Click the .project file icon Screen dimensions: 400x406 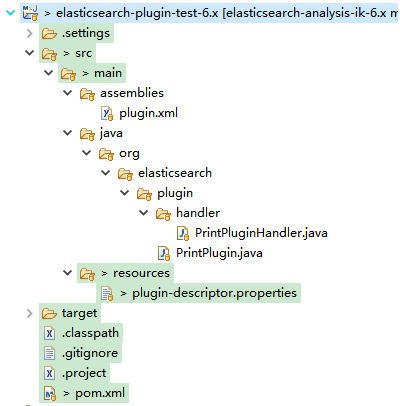[49, 373]
